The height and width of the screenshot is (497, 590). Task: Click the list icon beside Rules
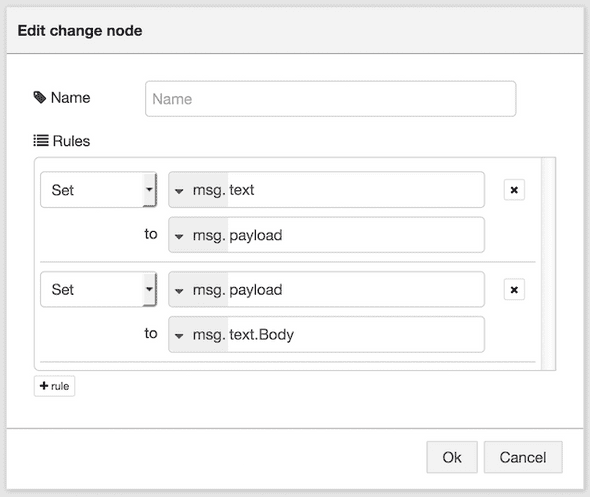click(x=41, y=141)
